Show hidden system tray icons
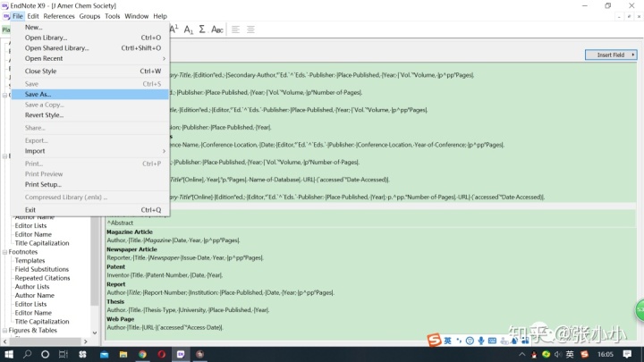 click(x=521, y=354)
